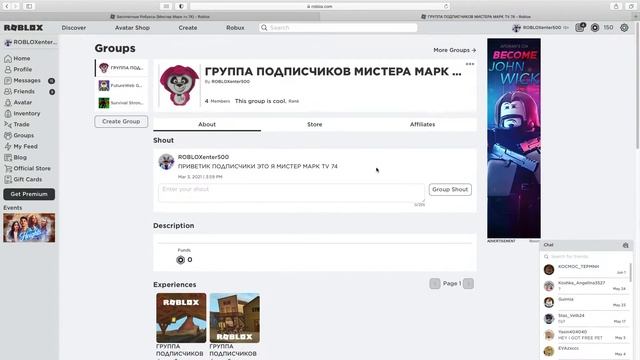Select the ГРУППА ПОД... group in list
This screenshot has height=360, width=640.
tap(121, 68)
